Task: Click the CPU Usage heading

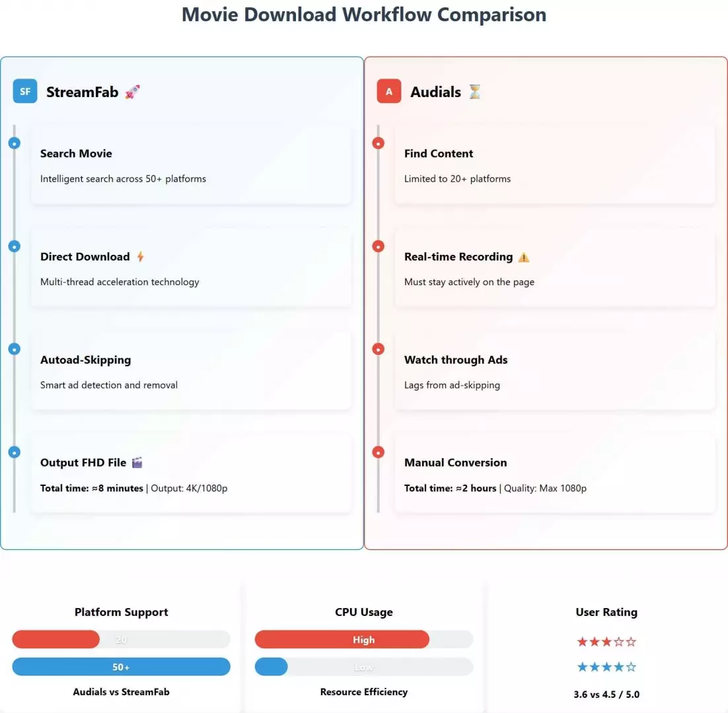Action: point(364,612)
